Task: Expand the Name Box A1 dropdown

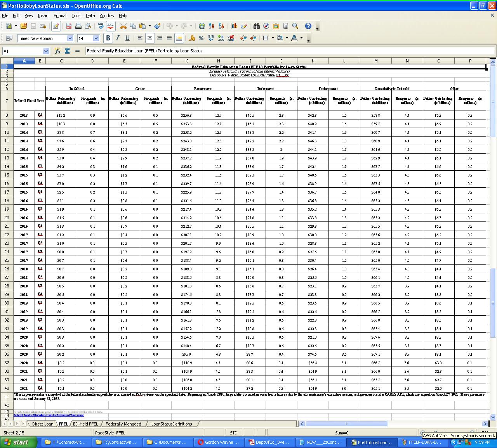Action: 46,51
